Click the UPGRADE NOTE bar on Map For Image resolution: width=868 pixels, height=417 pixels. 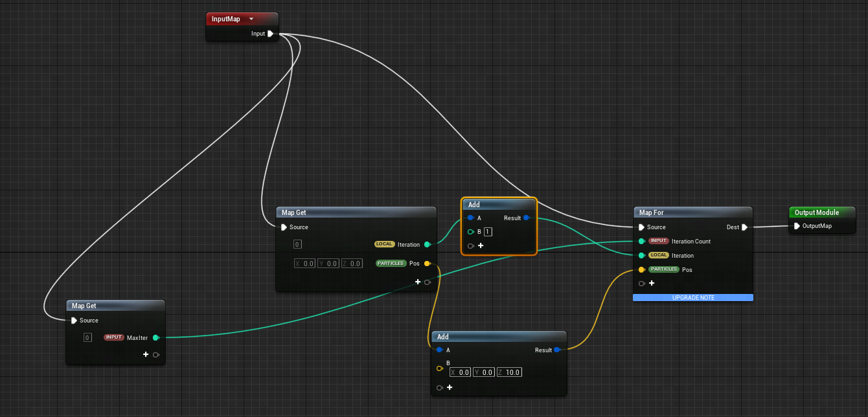pyautogui.click(x=692, y=297)
